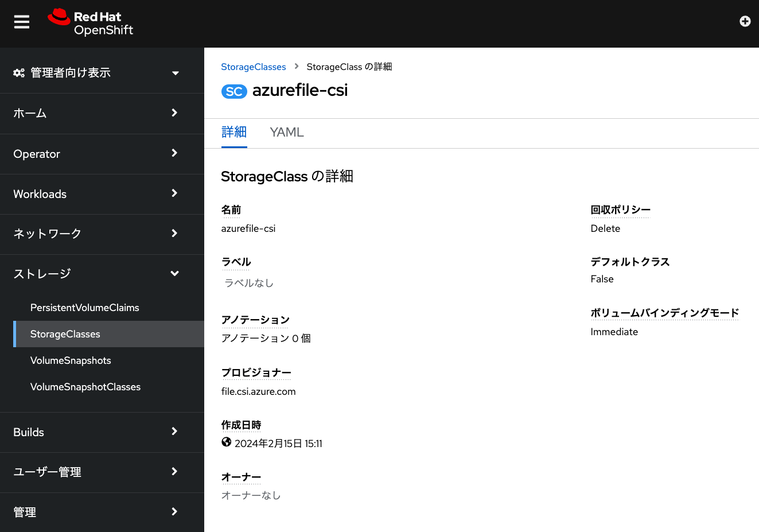759x532 pixels.
Task: Click the 作成日時 field label
Action: tap(242, 425)
